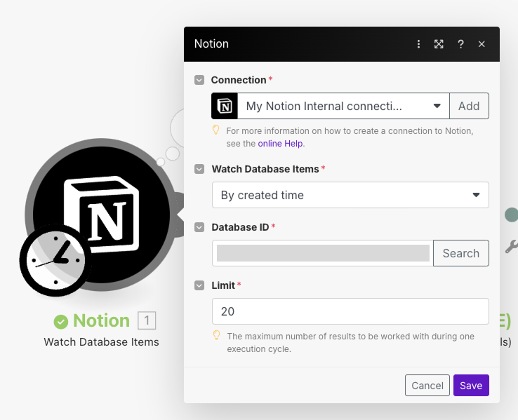
Task: Expand the 'By created time' dropdown
Action: [x=350, y=195]
